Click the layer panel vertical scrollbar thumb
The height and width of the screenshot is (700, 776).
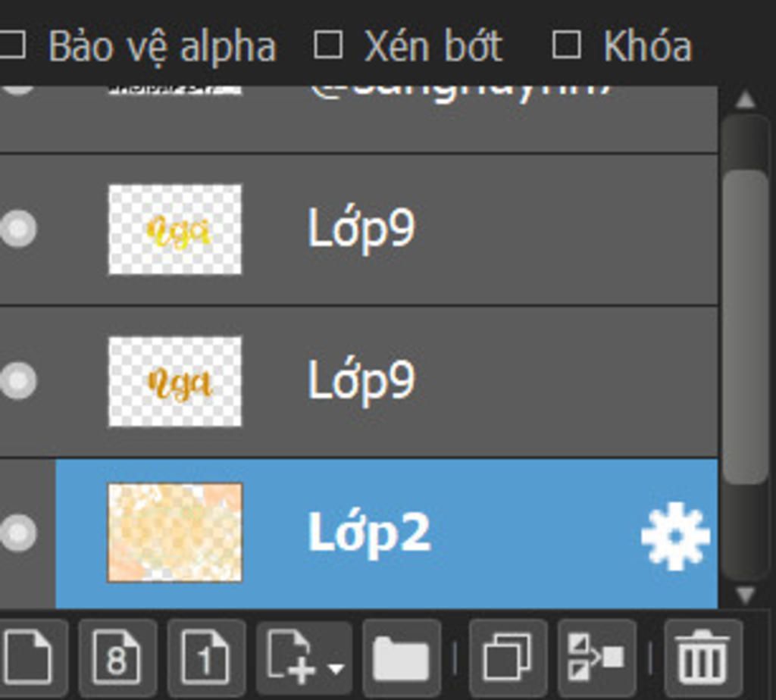[x=746, y=326]
